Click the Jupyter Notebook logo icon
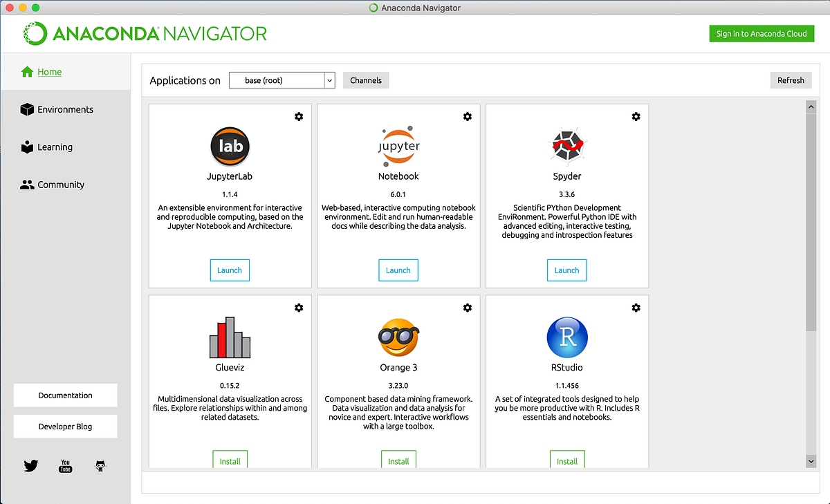The height and width of the screenshot is (504, 830). (x=398, y=146)
